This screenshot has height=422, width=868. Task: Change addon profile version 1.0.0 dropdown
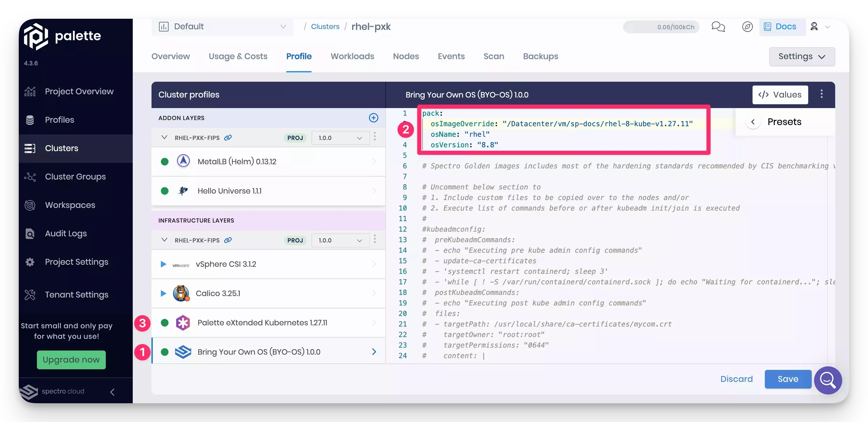coord(340,138)
